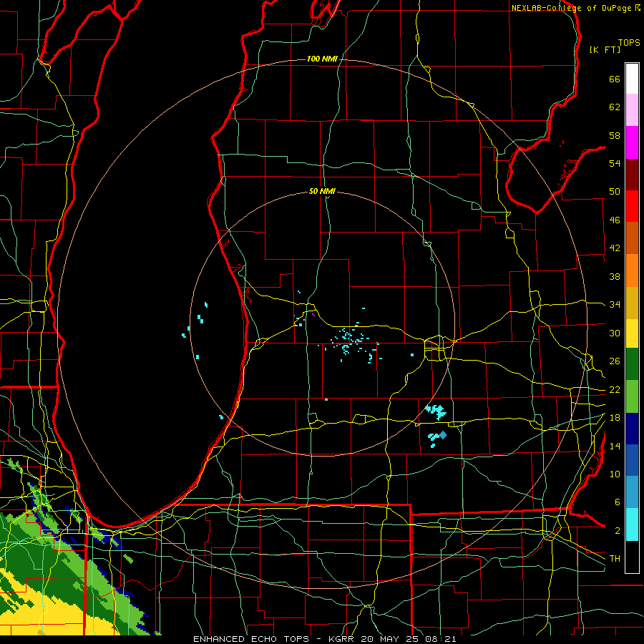644x644 pixels.
Task: Click the 58 value on the legend
Action: coord(615,135)
